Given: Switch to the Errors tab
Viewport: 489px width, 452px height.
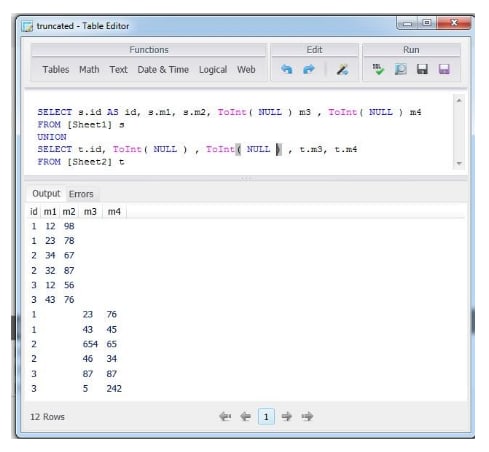Looking at the screenshot, I should (x=81, y=194).
